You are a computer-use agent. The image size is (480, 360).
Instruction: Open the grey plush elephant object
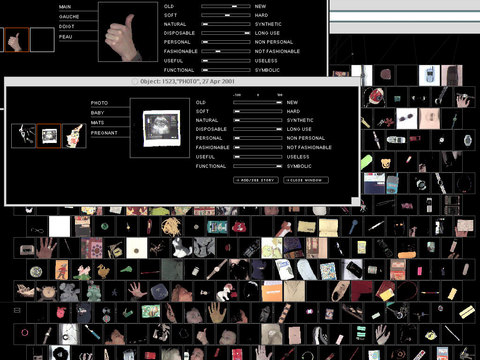(x=69, y=291)
